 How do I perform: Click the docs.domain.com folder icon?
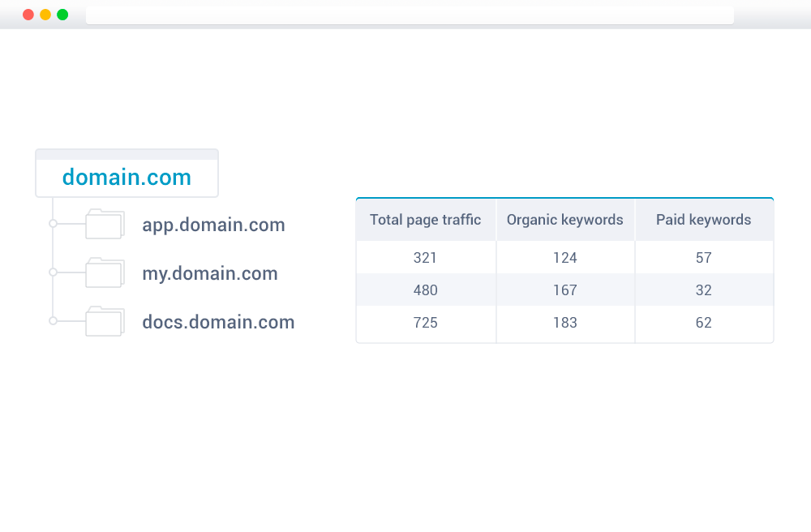point(105,321)
